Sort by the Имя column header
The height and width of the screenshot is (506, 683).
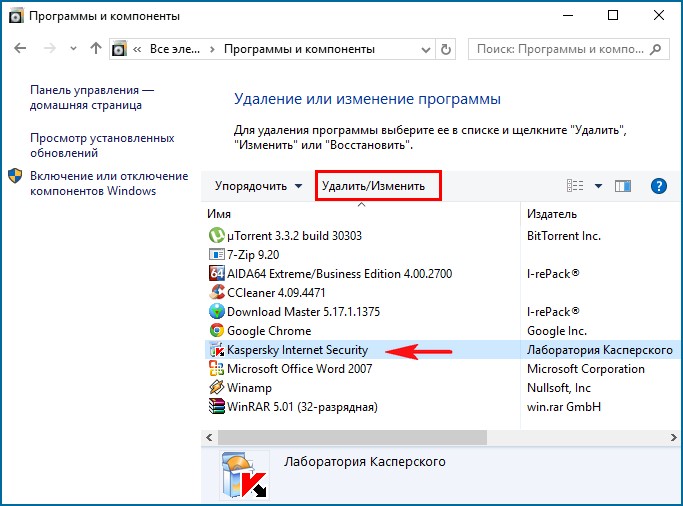219,214
